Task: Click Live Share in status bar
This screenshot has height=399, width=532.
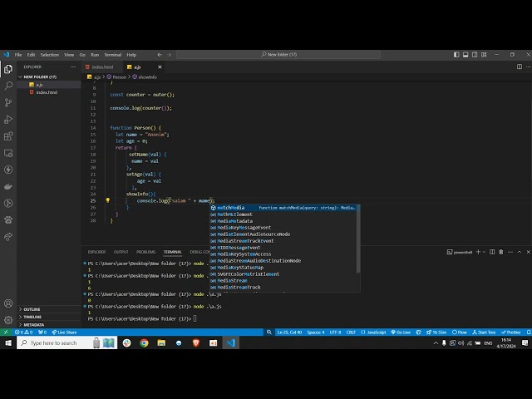Action: point(64,332)
